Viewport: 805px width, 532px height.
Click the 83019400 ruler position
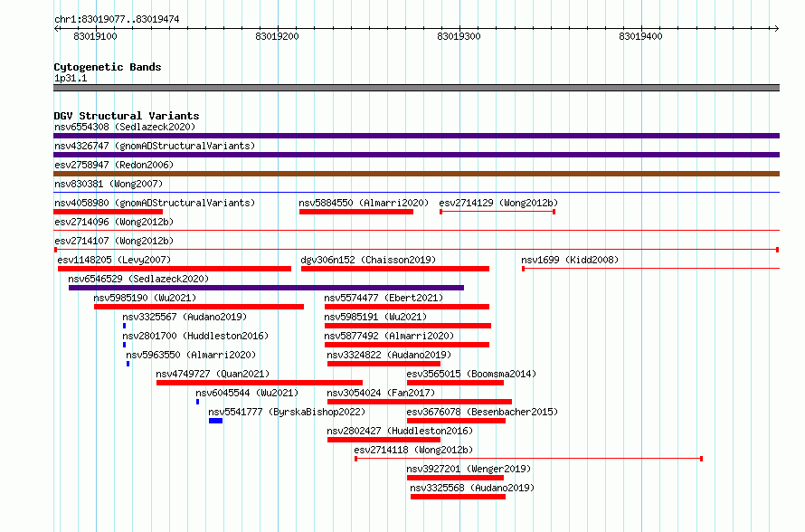click(x=640, y=36)
